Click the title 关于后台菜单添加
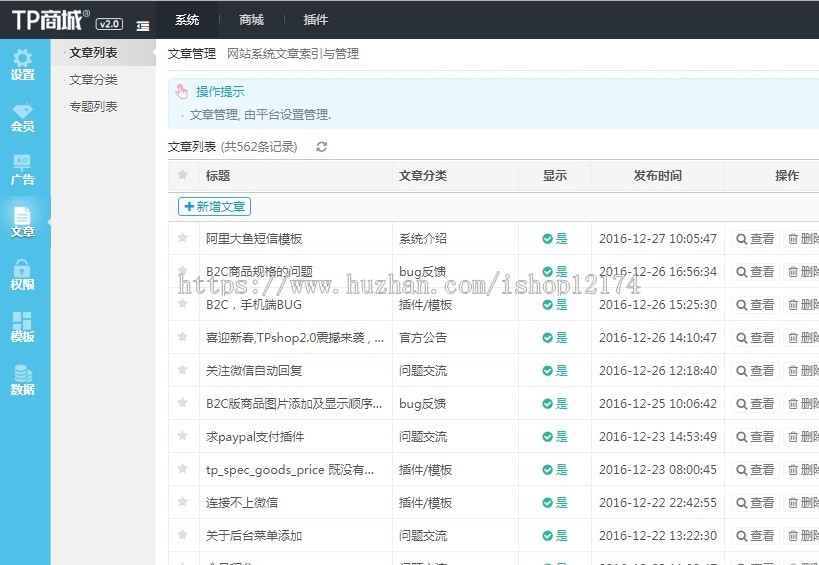The width and height of the screenshot is (819, 565). 254,535
